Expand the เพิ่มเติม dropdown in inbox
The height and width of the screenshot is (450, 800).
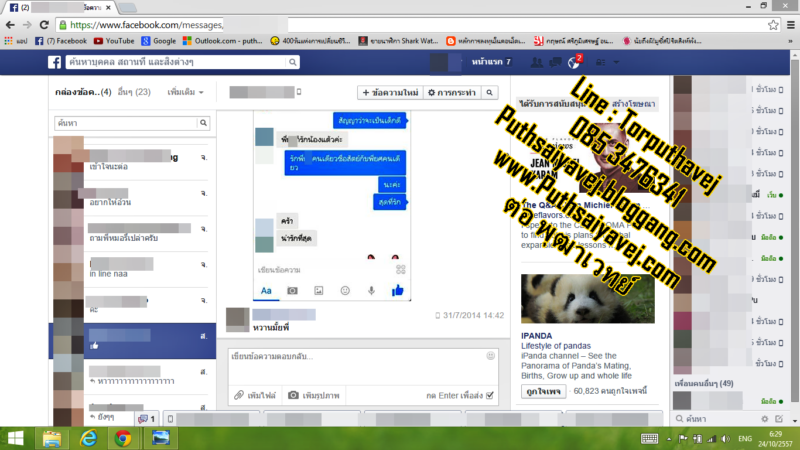coord(186,92)
